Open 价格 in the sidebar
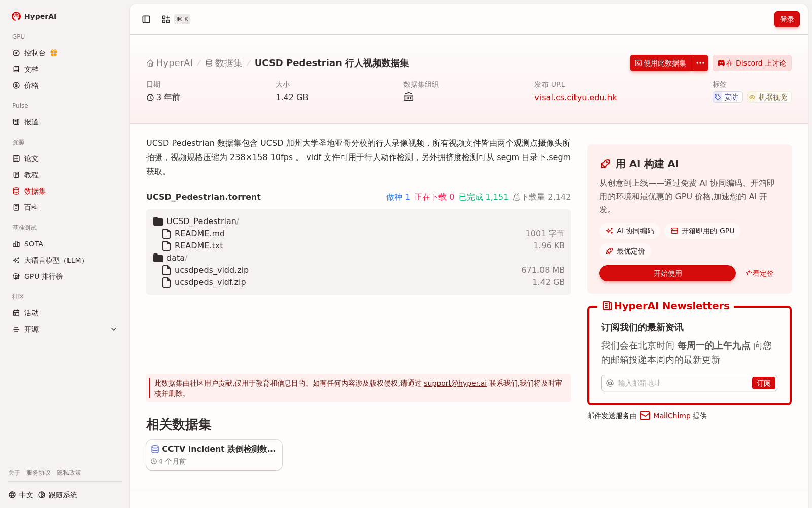The width and height of the screenshot is (812, 508). 31,85
